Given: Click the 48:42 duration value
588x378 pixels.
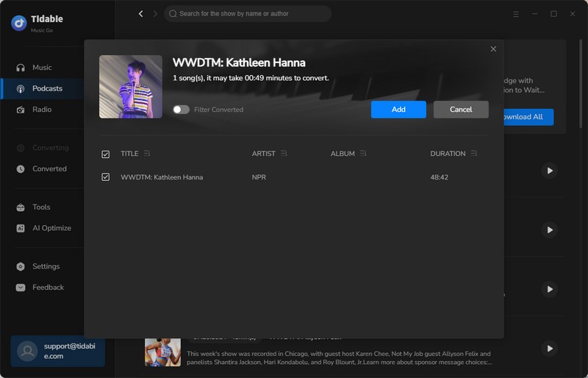Looking at the screenshot, I should pos(439,177).
